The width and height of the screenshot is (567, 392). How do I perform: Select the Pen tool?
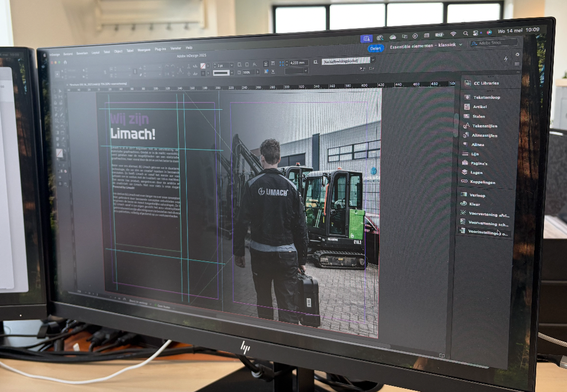(x=57, y=115)
